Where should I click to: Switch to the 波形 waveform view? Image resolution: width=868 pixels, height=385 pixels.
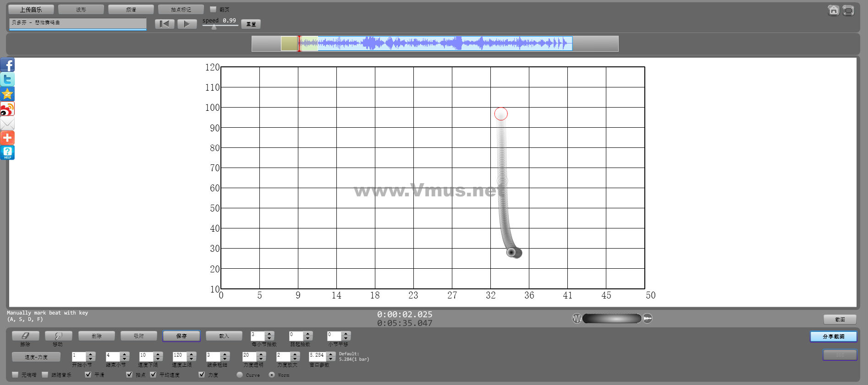pyautogui.click(x=81, y=10)
